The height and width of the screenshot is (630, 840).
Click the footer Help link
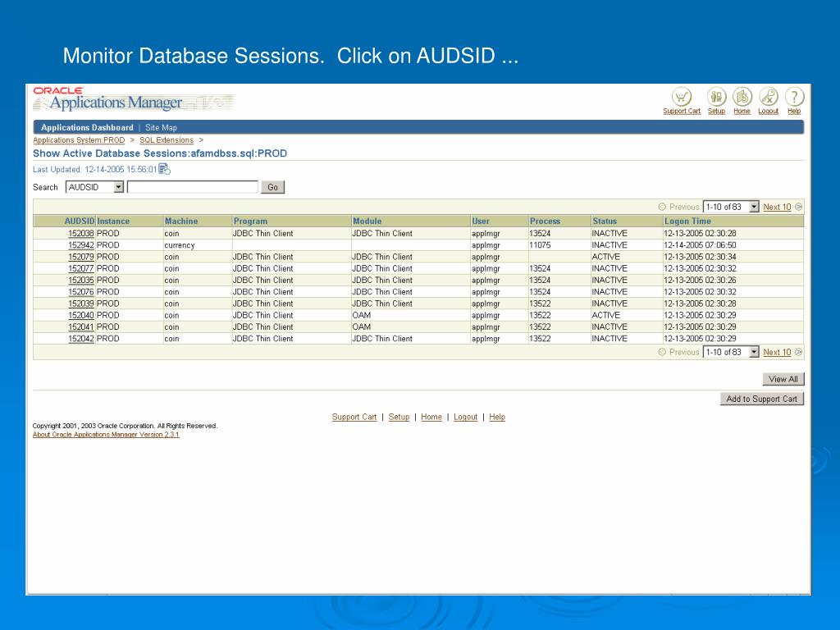[x=497, y=417]
